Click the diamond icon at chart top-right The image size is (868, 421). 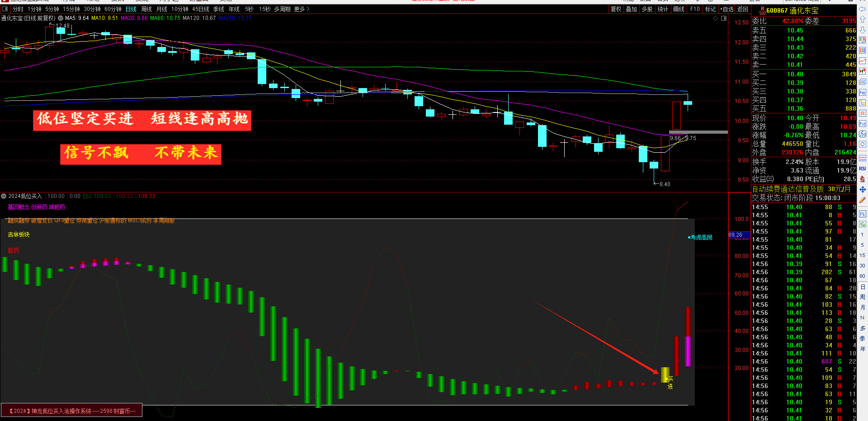(x=715, y=19)
